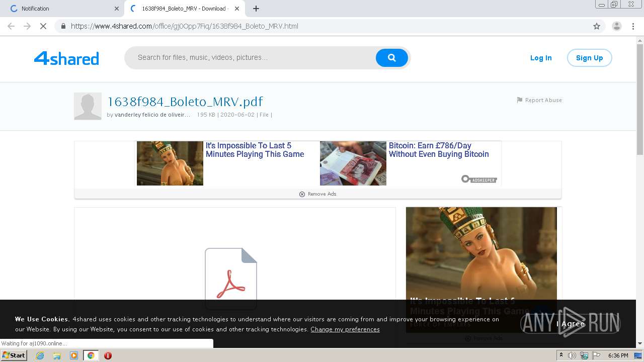
Task: Click the 'Impossible To Last 5 Minutes' ad headline
Action: click(255, 150)
